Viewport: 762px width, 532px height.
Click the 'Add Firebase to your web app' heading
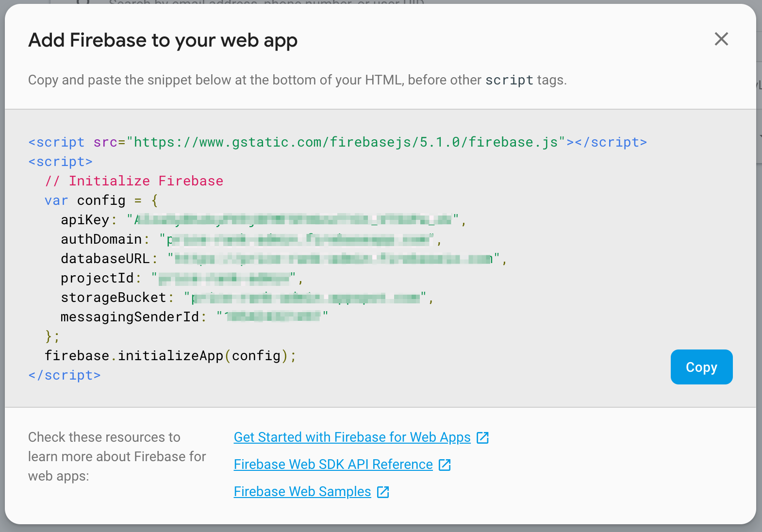[x=163, y=40]
